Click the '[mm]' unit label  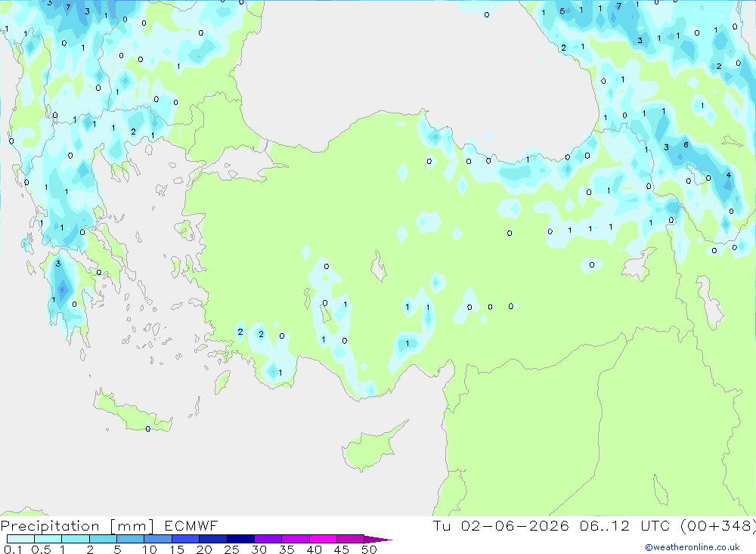(x=132, y=526)
